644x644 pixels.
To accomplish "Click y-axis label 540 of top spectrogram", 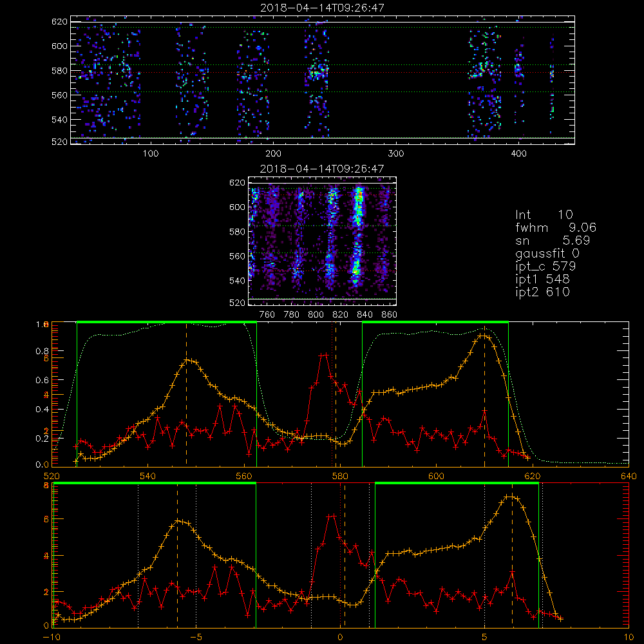I will (59, 120).
